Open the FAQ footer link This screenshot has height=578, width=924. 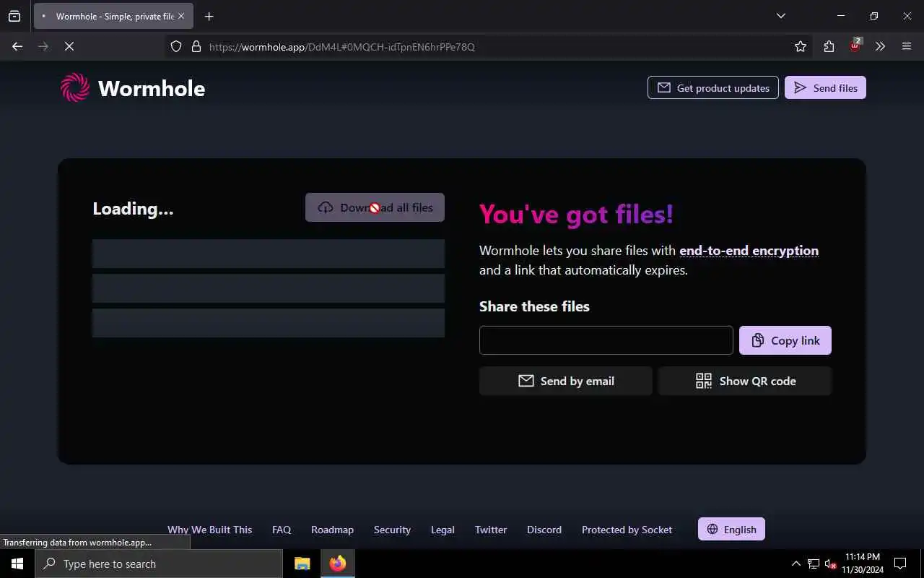[282, 530]
